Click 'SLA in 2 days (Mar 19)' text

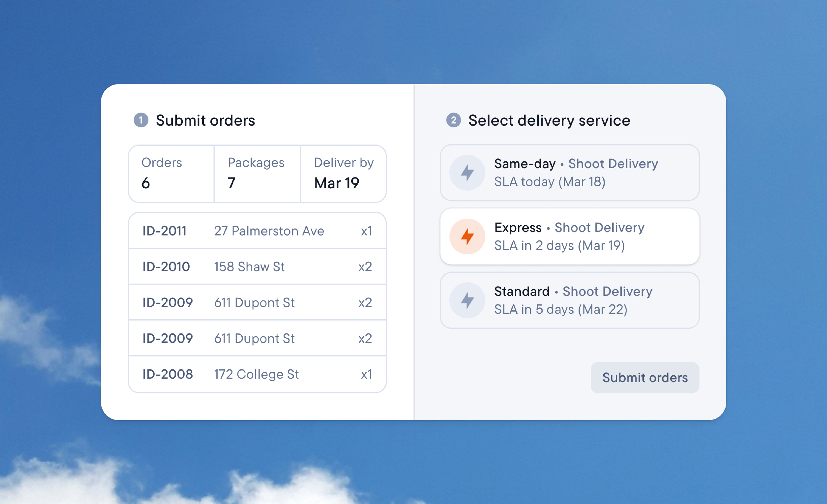(560, 245)
